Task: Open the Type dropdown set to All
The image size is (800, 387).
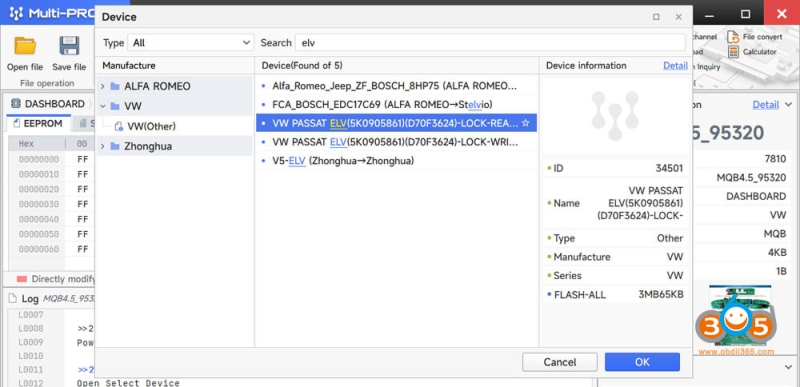Action: 190,43
